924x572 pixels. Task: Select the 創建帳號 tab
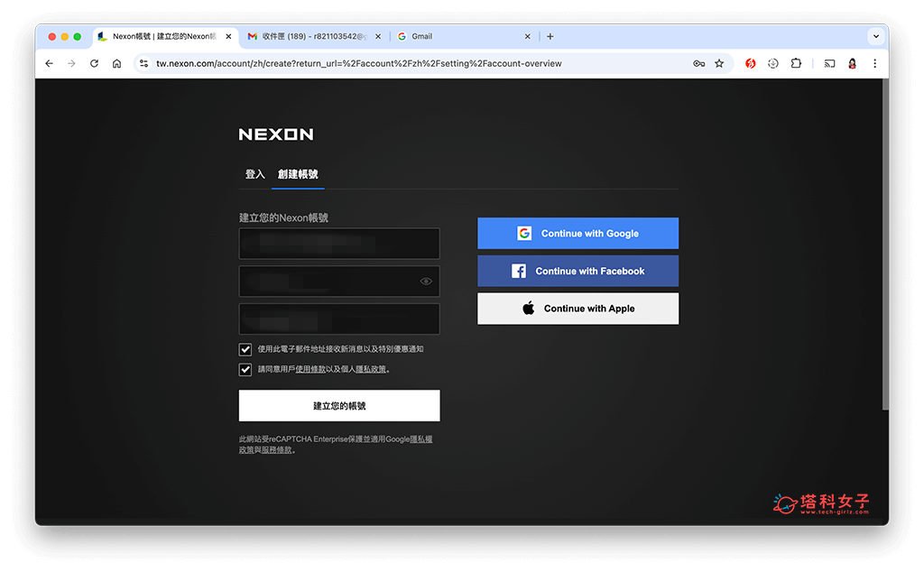[x=298, y=174]
